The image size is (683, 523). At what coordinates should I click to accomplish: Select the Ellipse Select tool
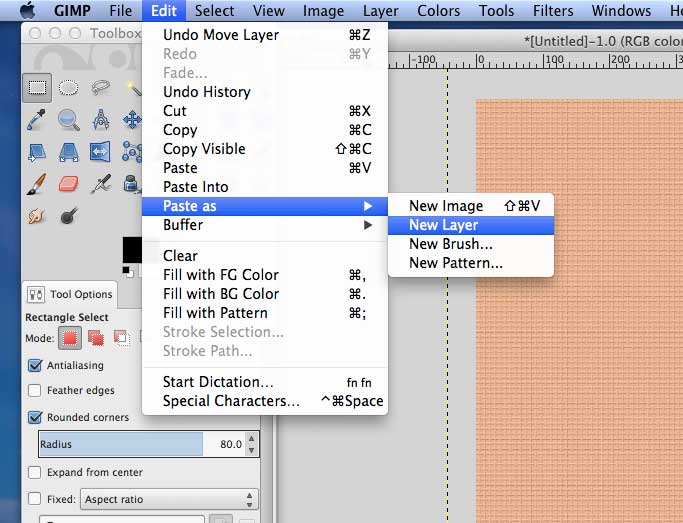(68, 88)
